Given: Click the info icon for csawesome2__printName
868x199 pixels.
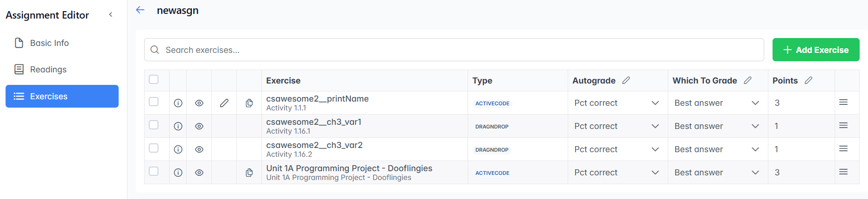Looking at the screenshot, I should coord(178,103).
